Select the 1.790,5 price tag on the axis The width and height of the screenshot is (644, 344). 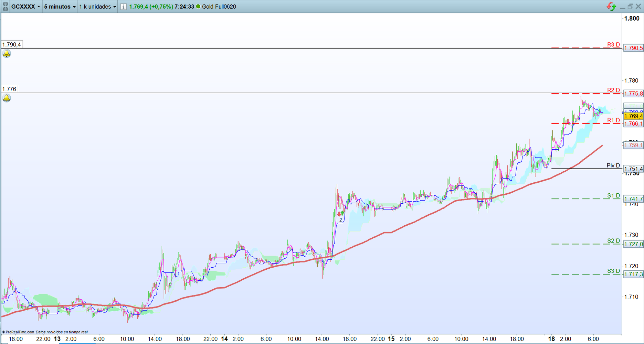coord(633,48)
